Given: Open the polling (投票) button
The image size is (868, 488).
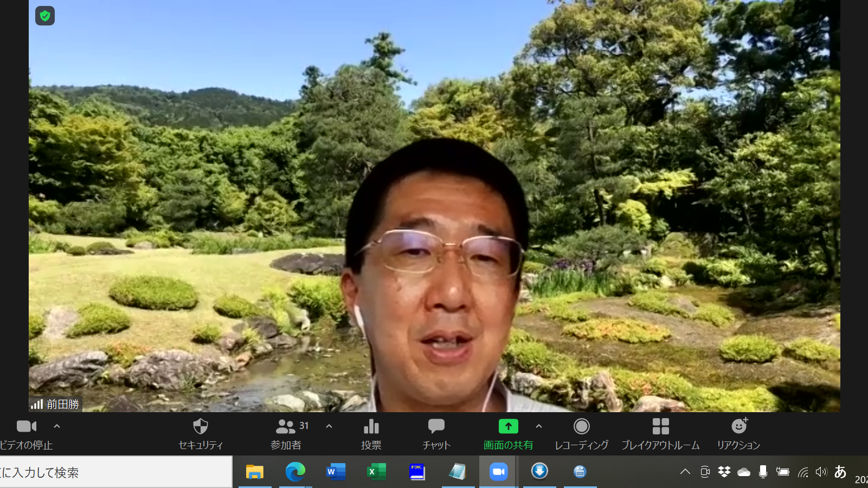Looking at the screenshot, I should point(371,433).
